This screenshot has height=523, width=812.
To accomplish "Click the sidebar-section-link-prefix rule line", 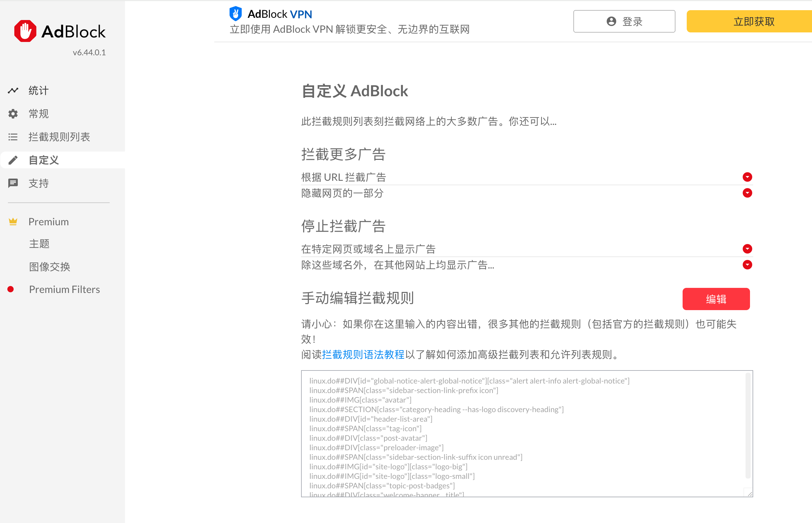I will [x=404, y=390].
